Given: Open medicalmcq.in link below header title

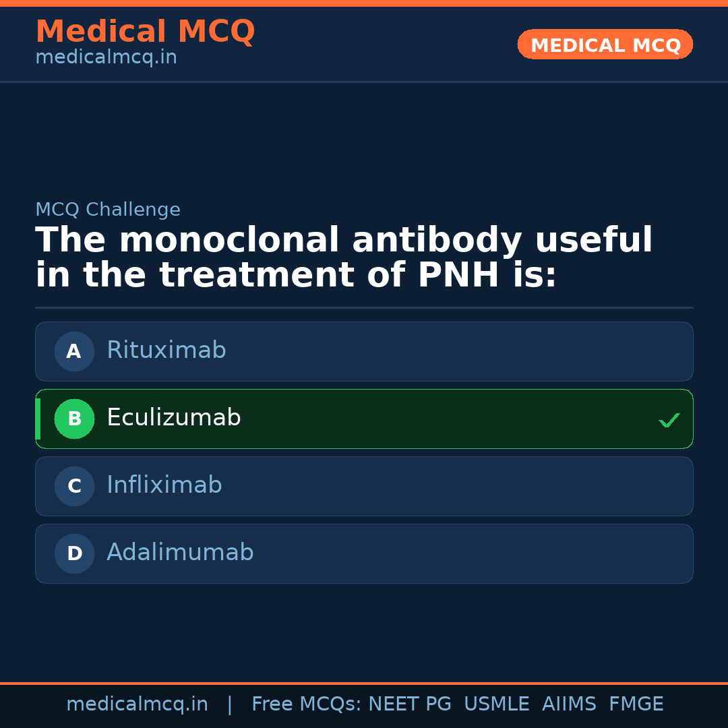Looking at the screenshot, I should pyautogui.click(x=106, y=58).
